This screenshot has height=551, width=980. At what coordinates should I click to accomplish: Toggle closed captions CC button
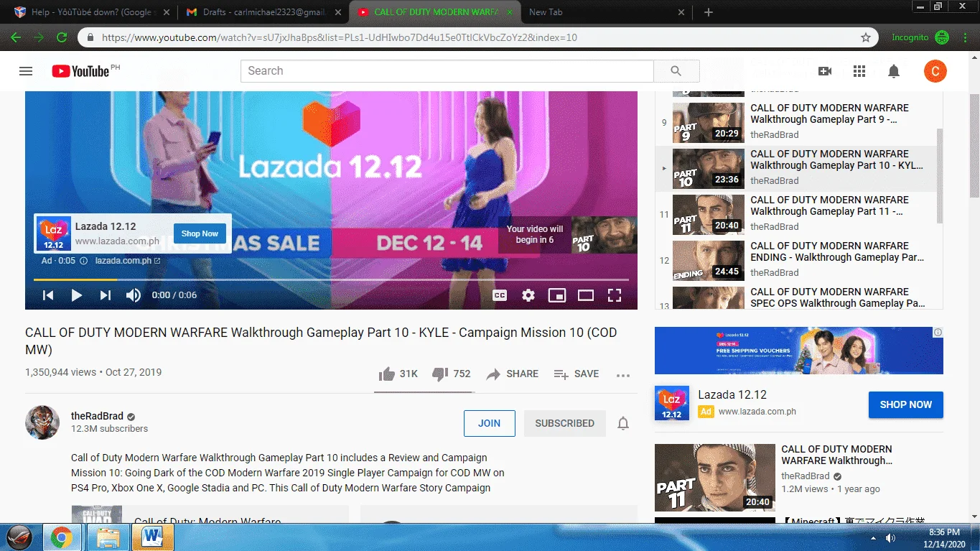(500, 295)
